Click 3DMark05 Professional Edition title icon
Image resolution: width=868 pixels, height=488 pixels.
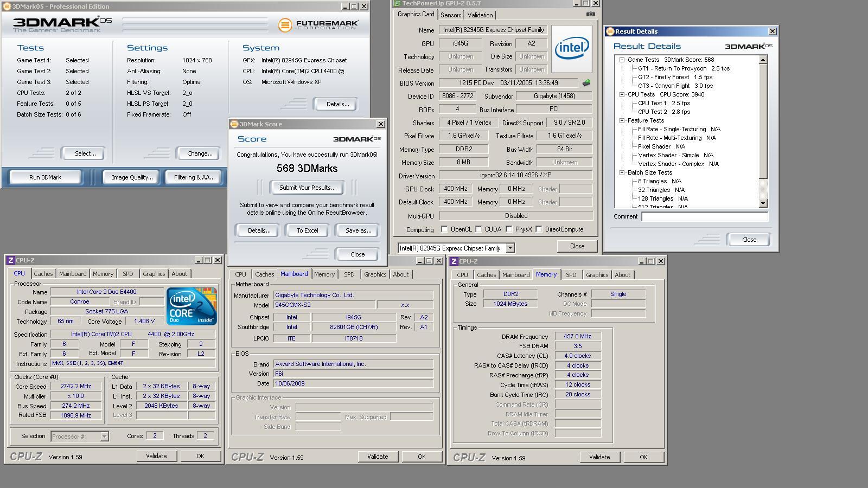click(7, 7)
